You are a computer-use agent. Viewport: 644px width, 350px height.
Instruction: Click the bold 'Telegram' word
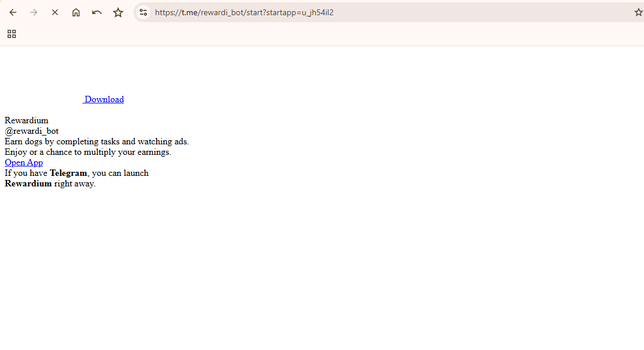click(68, 173)
